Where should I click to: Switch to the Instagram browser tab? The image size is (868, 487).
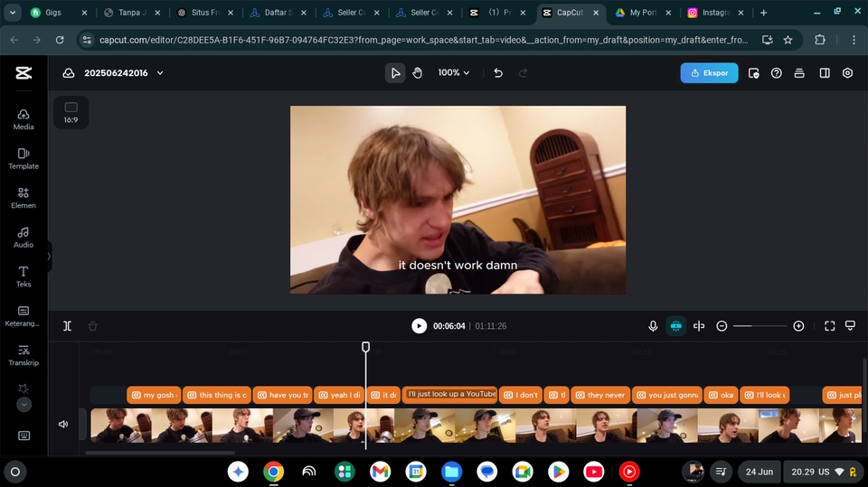[x=715, y=12]
